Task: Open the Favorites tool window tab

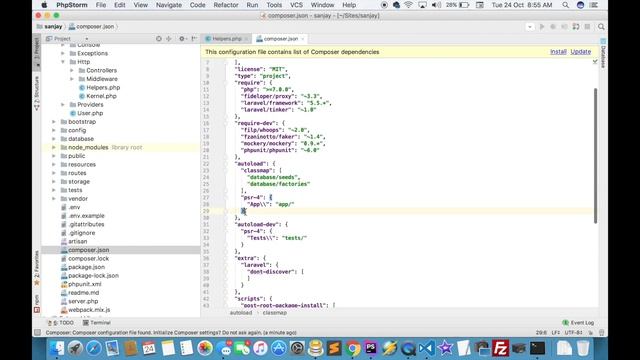Action: coord(37,268)
